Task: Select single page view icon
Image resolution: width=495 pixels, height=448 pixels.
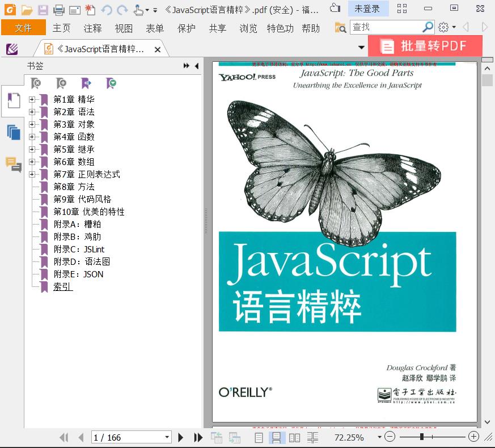Action: coord(259,438)
